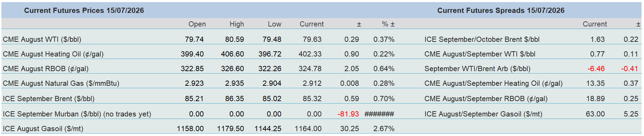Click the CME August Natural Gas row label
The image size is (644, 136).
(61, 83)
